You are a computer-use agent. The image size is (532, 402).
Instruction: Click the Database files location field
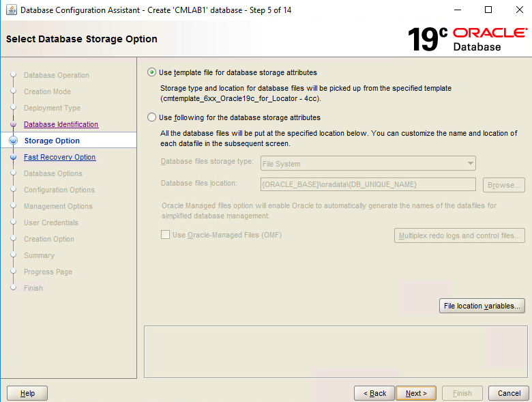point(368,184)
